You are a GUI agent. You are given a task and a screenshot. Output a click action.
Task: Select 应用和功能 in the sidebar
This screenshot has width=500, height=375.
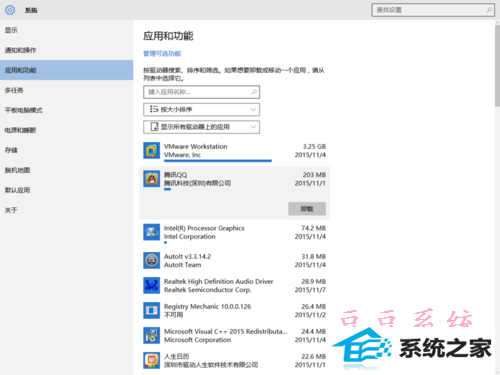point(67,70)
